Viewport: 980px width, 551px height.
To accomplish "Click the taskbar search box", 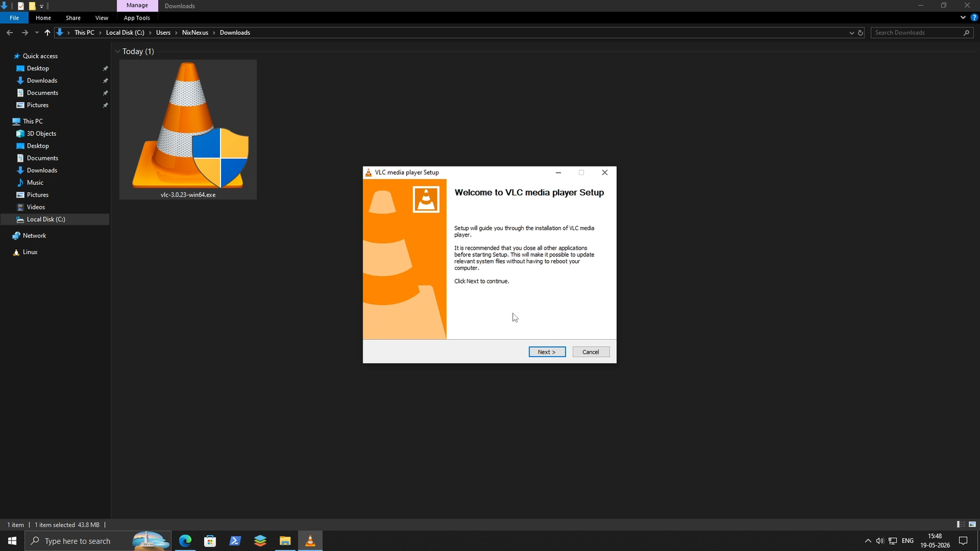I will tap(98, 541).
